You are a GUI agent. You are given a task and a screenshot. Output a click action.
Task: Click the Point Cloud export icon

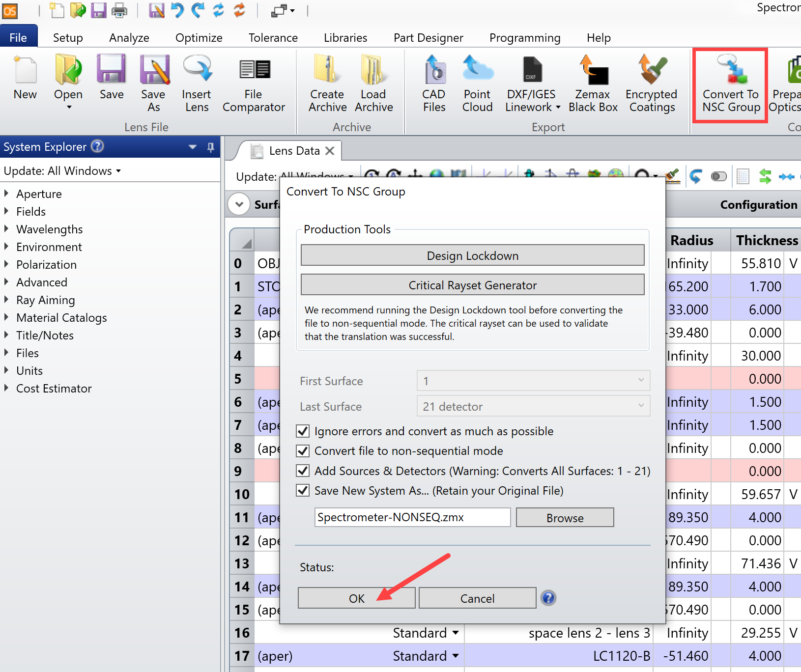[x=478, y=69]
